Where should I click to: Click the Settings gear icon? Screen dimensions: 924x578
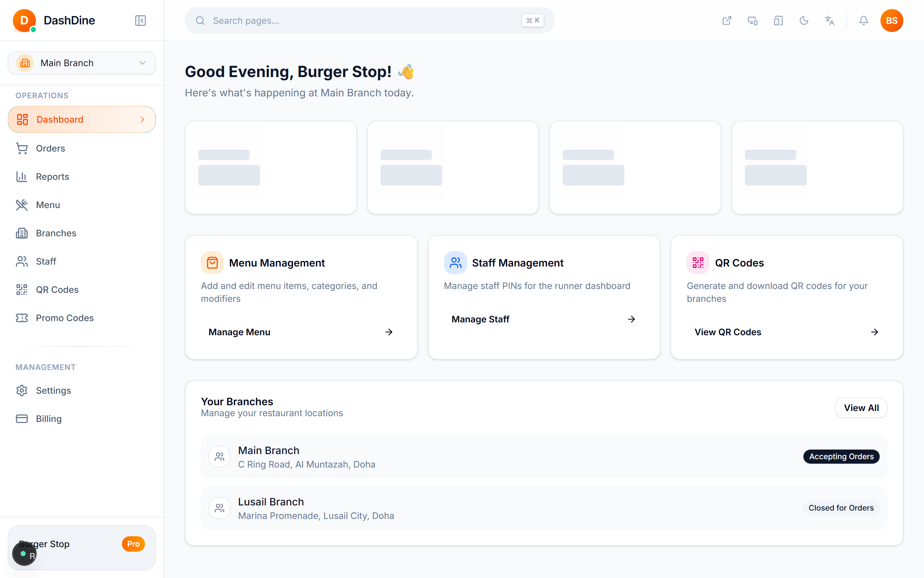pyautogui.click(x=22, y=390)
